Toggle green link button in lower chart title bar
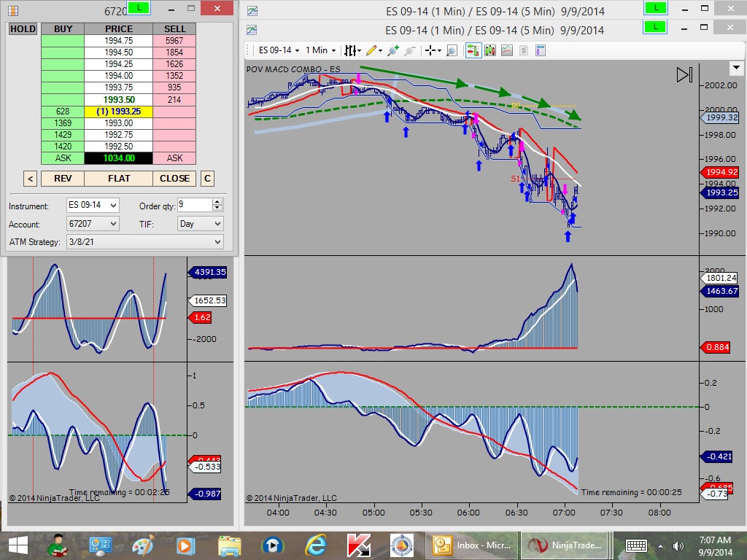The image size is (747, 560). coord(656,27)
